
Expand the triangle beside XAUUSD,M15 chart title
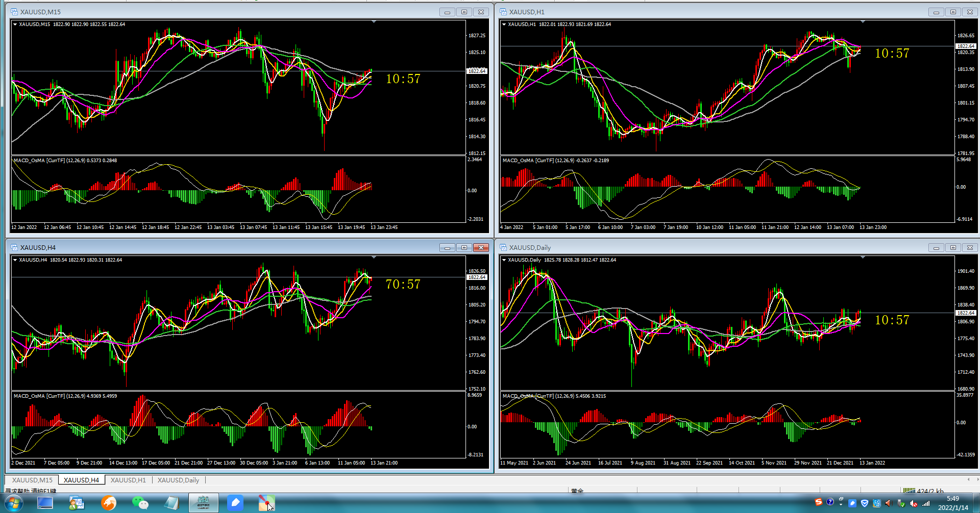15,24
